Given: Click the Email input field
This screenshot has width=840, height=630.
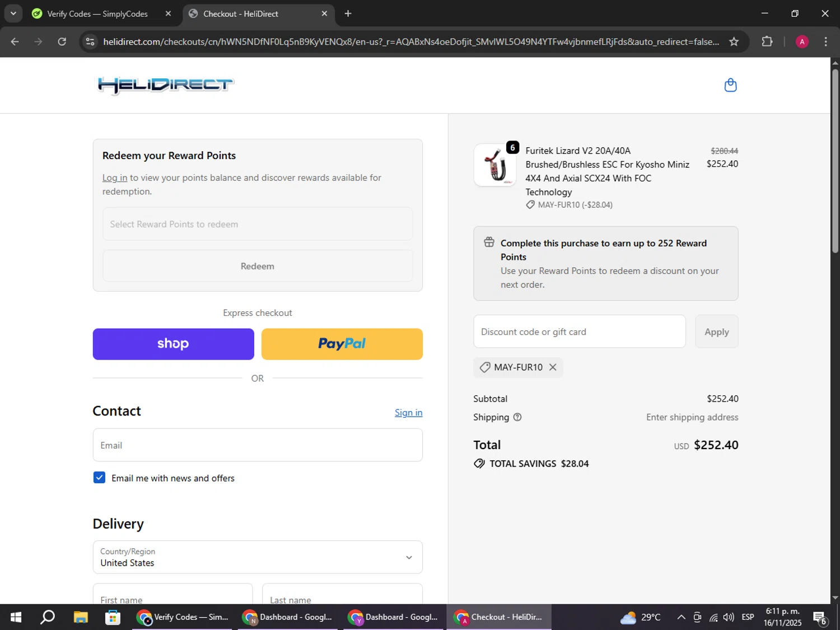Looking at the screenshot, I should (258, 445).
